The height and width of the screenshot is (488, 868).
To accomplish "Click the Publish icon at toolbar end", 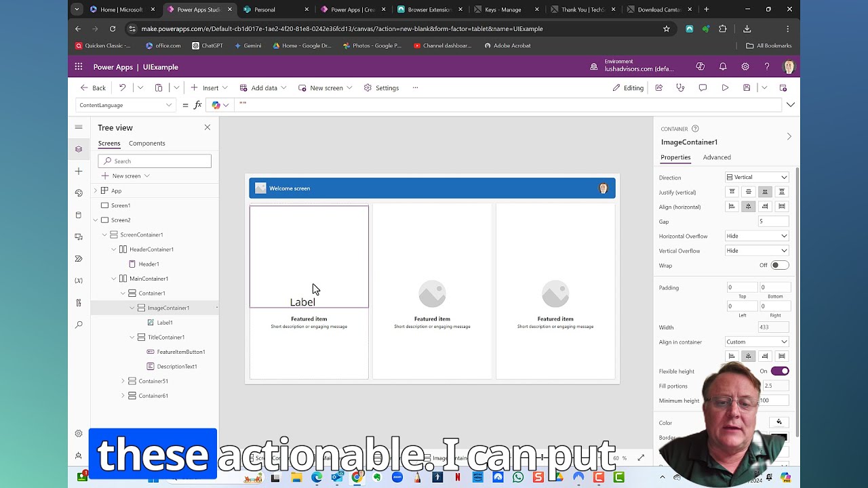I will point(783,87).
